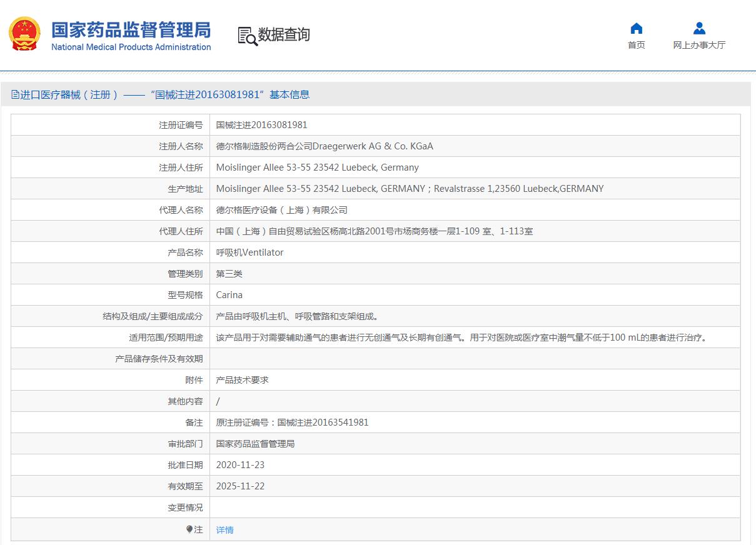756x545 pixels.
Task: Click the model value Carina
Action: coord(229,295)
